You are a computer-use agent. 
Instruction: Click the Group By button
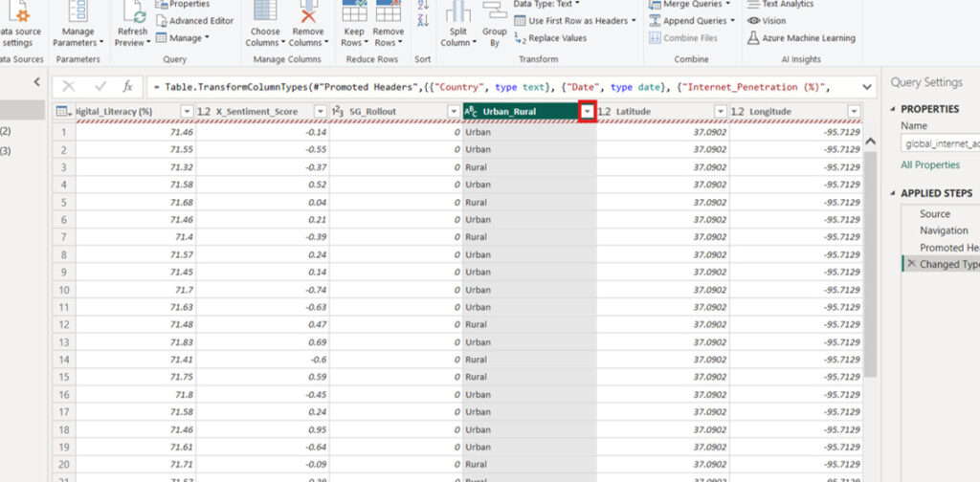pyautogui.click(x=495, y=26)
